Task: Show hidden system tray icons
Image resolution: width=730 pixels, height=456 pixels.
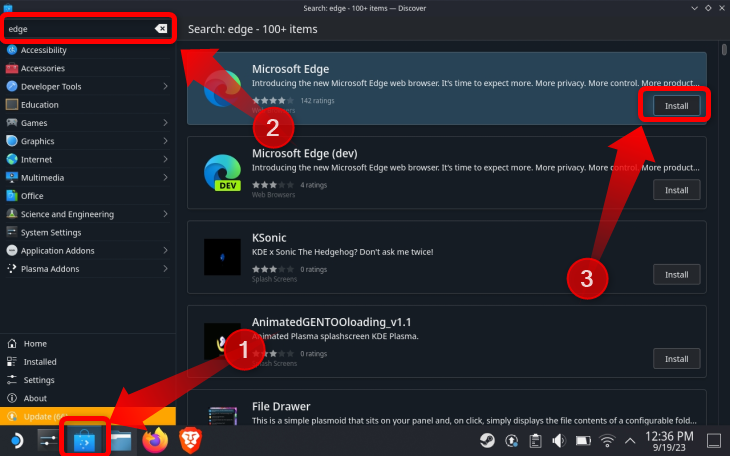Action: [x=630, y=440]
